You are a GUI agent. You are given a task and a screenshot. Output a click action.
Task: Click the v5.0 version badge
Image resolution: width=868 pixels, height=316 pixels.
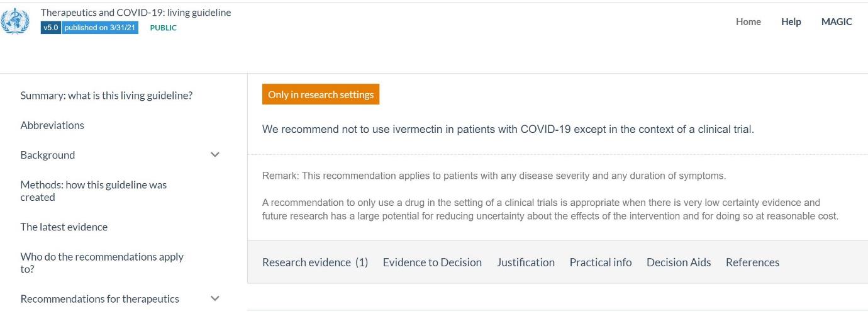coord(50,28)
